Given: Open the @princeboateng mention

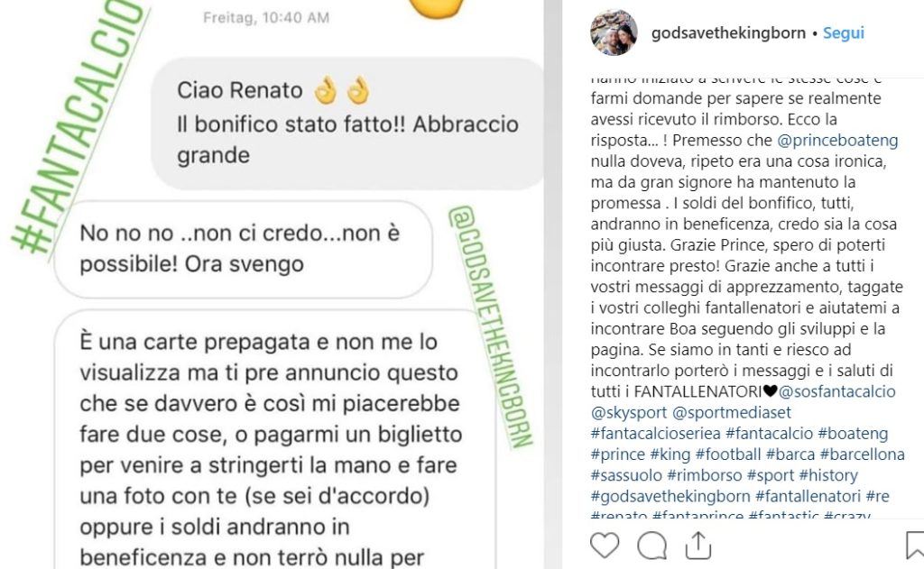Looking at the screenshot, I should [x=837, y=140].
